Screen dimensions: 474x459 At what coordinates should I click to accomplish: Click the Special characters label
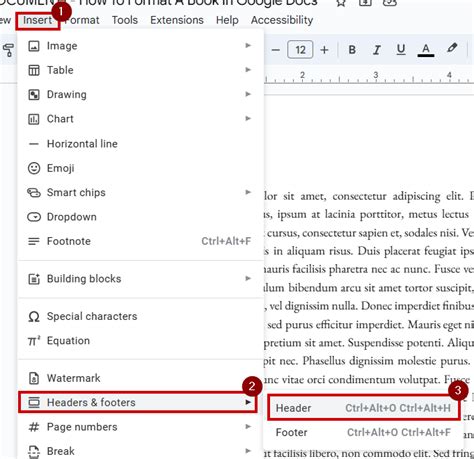tap(92, 316)
